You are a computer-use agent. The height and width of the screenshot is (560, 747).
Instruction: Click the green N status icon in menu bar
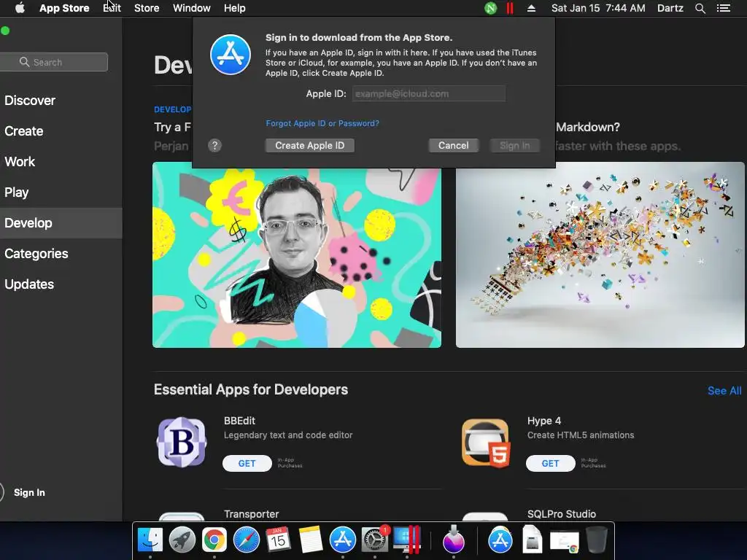(490, 8)
